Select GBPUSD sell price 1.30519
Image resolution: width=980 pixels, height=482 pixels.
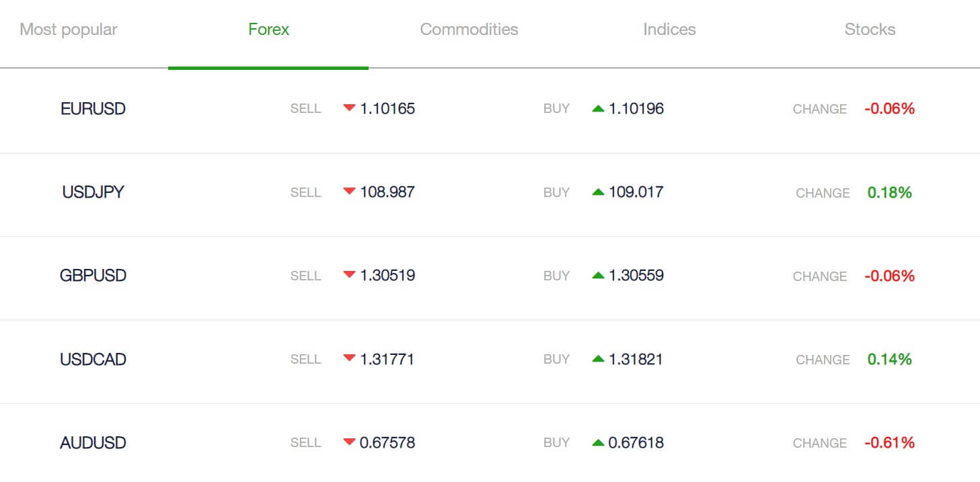(x=387, y=275)
